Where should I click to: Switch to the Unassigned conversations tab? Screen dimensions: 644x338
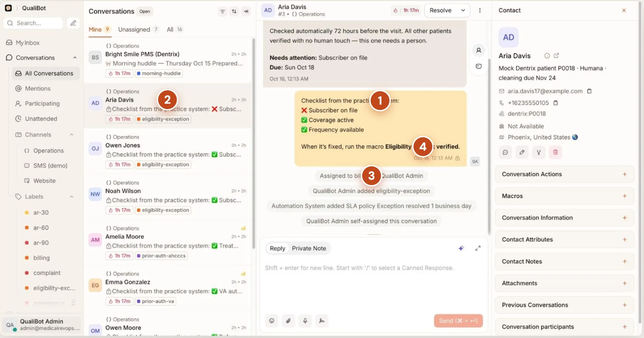[x=138, y=29]
